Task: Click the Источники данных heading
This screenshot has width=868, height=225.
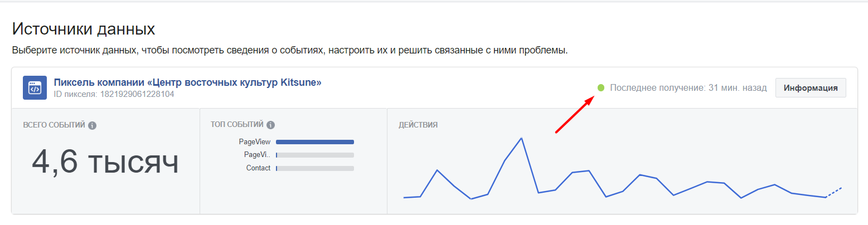Action: (x=84, y=28)
